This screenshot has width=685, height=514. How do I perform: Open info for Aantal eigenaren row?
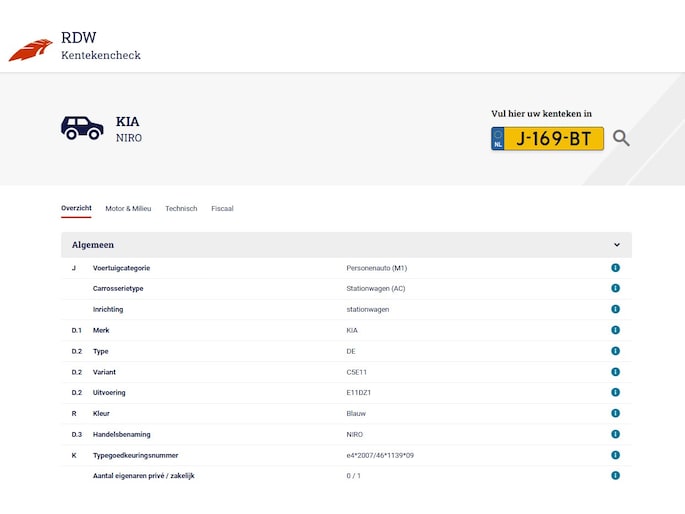pos(615,476)
